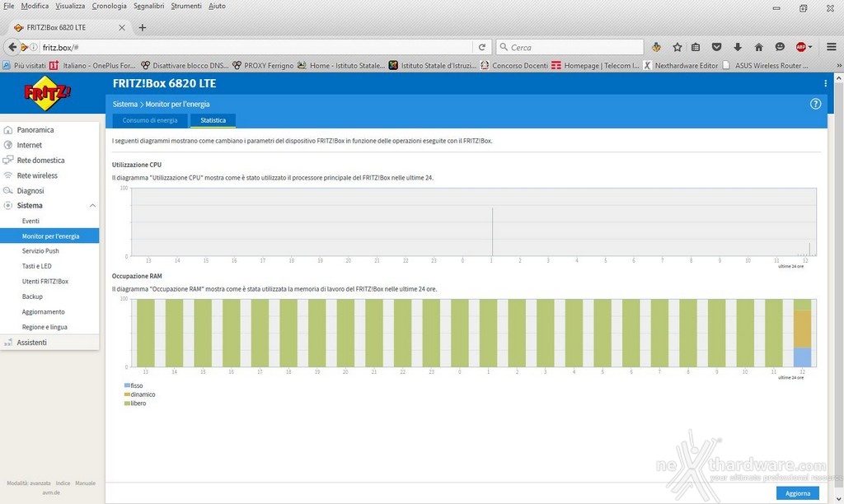Viewport: 844px width, 504px height.
Task: Open the PROXY Ferrigno bookmark
Action: tap(263, 66)
